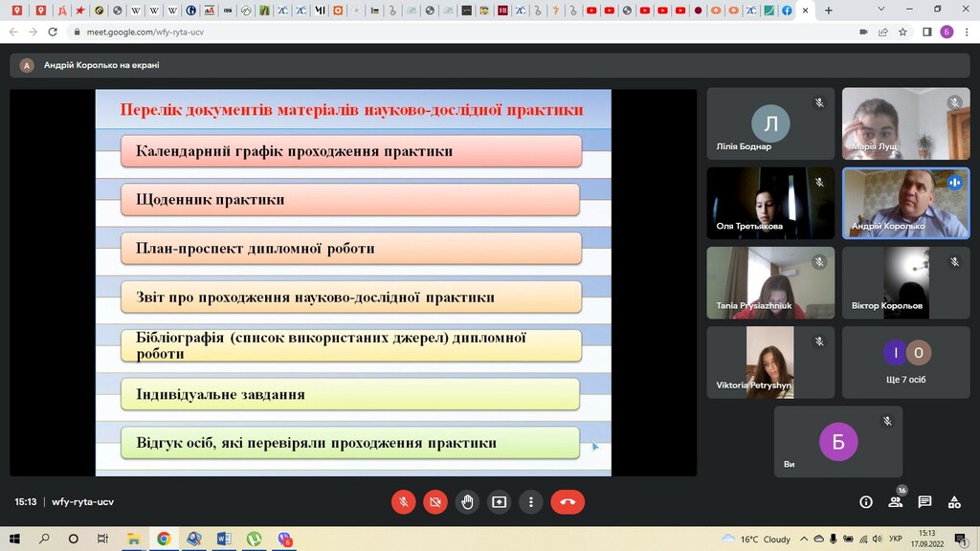Image resolution: width=980 pixels, height=551 pixels.
Task: Open the 'Ще 7 осіб' participants tile
Action: [905, 362]
